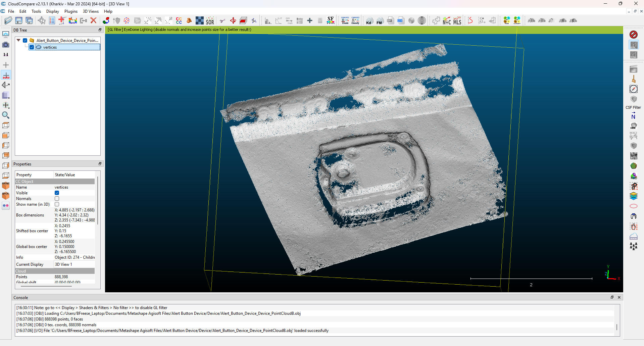Float the DB Tree panel

100,30
